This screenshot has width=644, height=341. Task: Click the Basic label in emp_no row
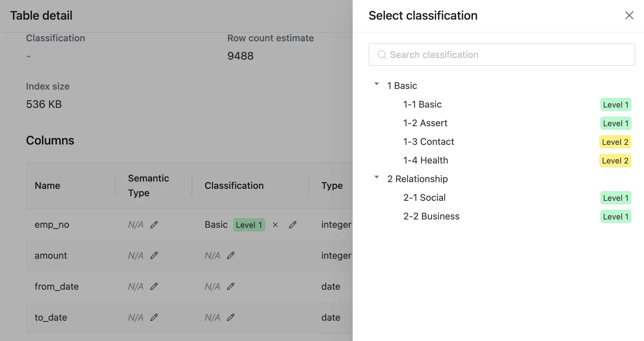(216, 225)
